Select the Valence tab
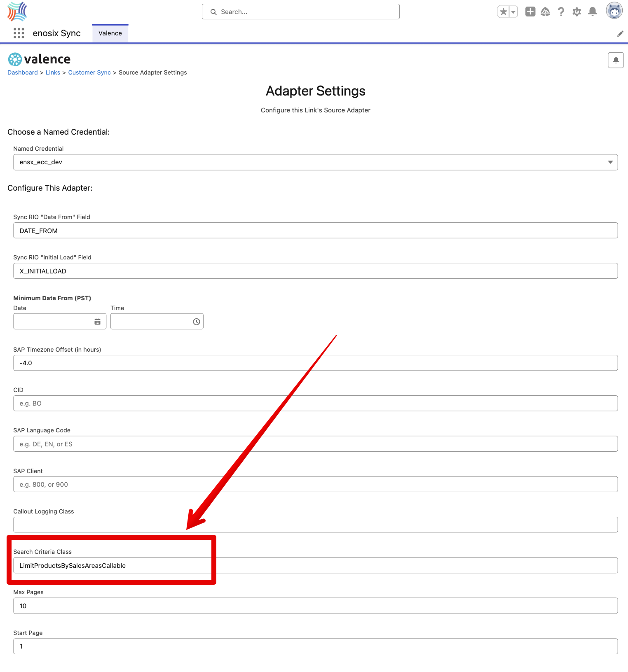Viewport: 628px width, 672px height. click(110, 33)
